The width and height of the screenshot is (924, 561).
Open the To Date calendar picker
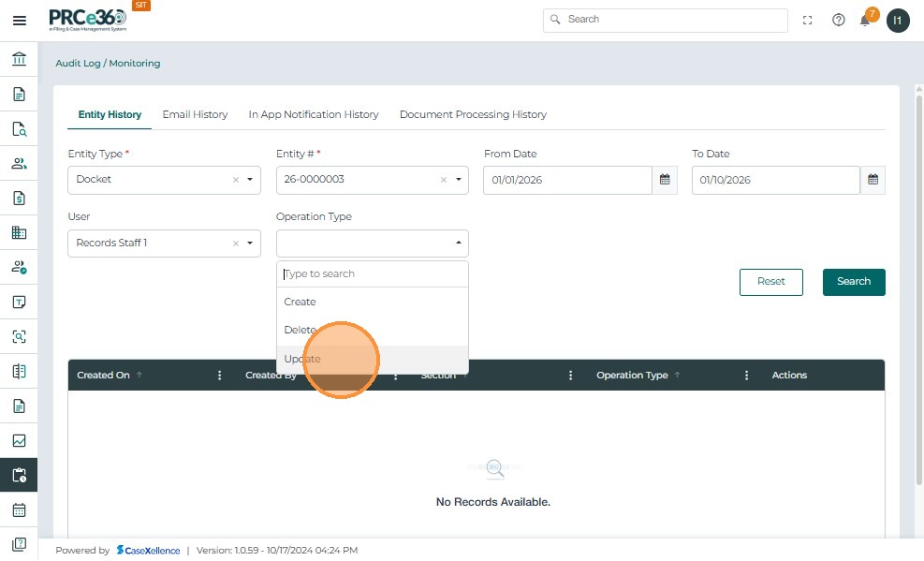[873, 180]
